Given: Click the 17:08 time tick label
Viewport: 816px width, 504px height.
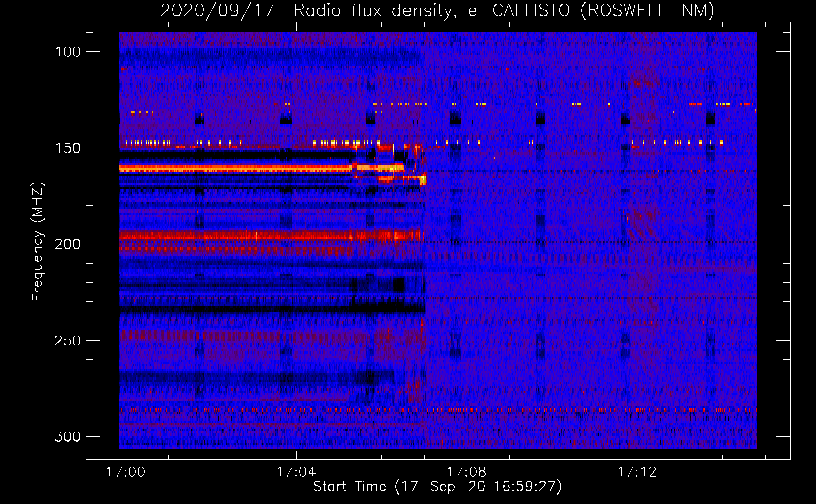Looking at the screenshot, I should point(467,472).
